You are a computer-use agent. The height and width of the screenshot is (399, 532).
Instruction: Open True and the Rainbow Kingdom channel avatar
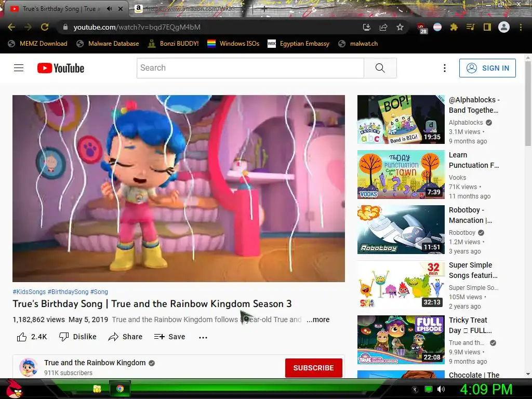[28, 367]
